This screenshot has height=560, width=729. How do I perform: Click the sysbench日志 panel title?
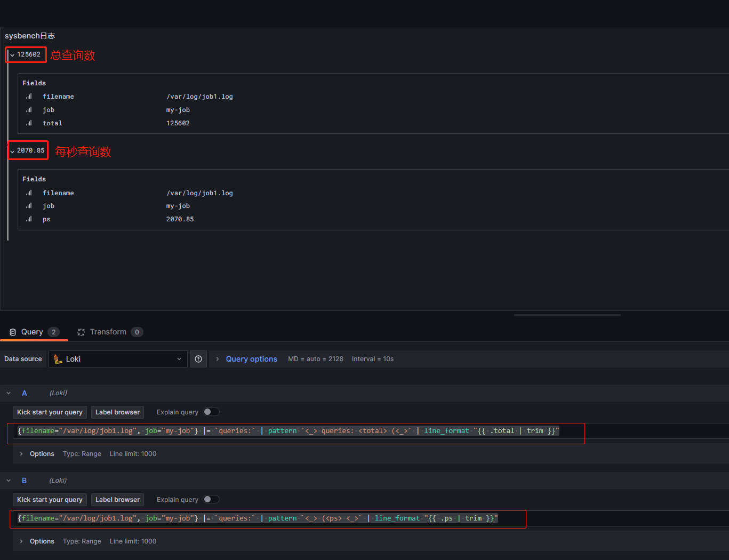pos(30,36)
